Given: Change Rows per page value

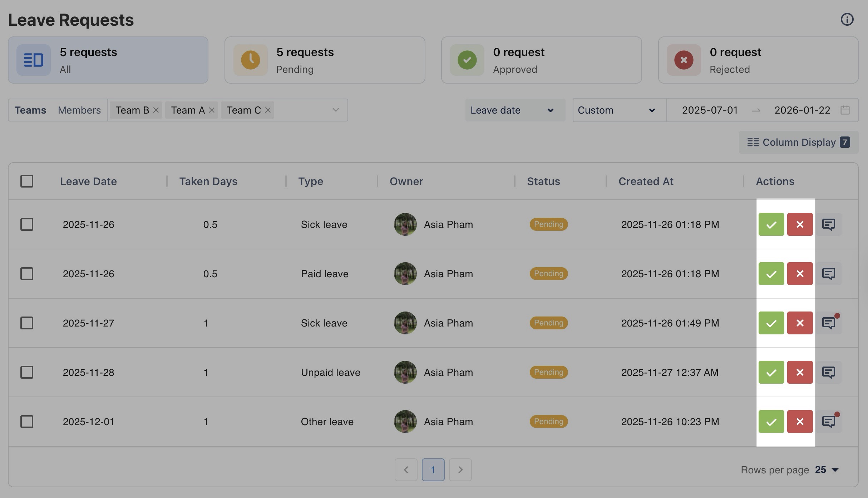Looking at the screenshot, I should [827, 470].
